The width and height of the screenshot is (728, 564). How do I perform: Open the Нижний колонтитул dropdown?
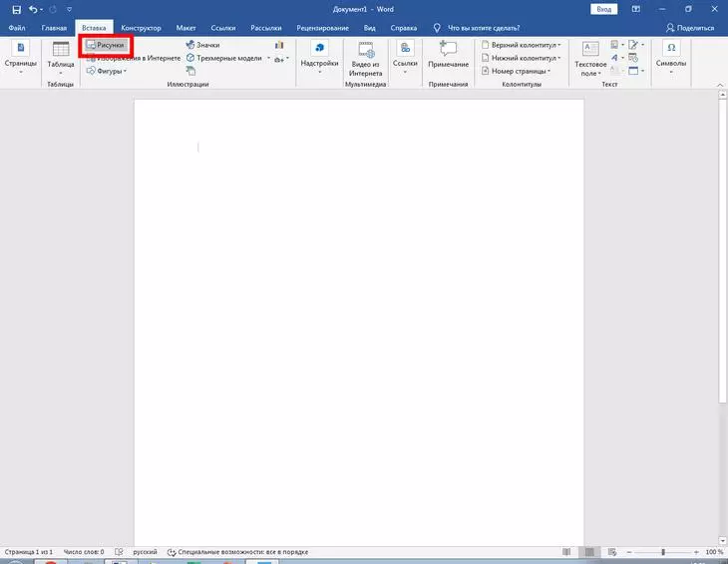521,58
